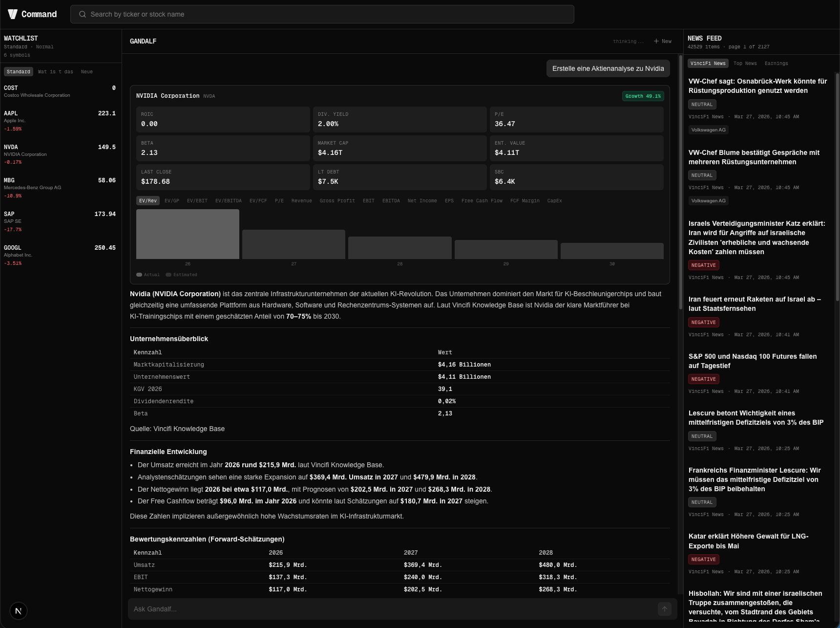Click the 2026 bar in EV/Rev chart
This screenshot has height=628, width=840.
click(188, 234)
